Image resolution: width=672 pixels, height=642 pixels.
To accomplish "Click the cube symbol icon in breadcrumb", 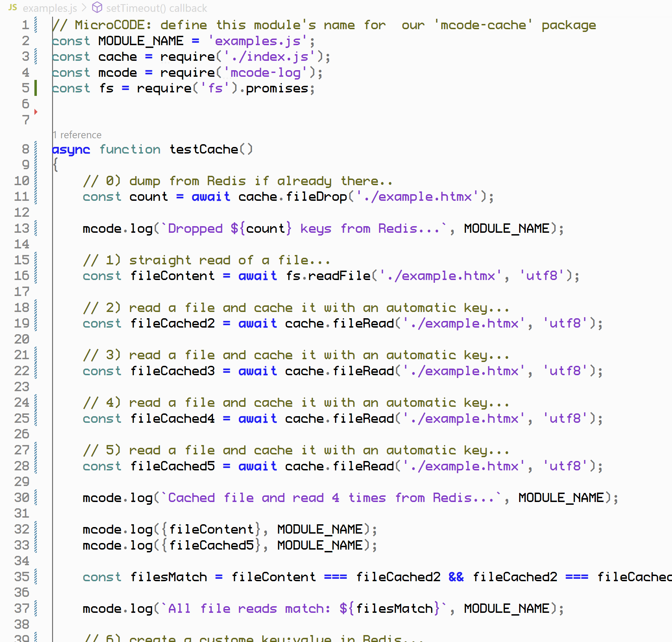I will tap(97, 7).
